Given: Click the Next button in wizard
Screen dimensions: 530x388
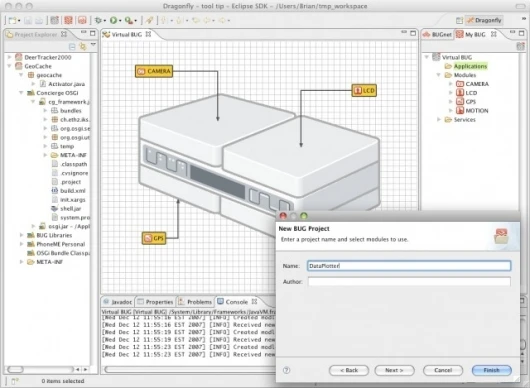Looking at the screenshot, I should pyautogui.click(x=394, y=370).
